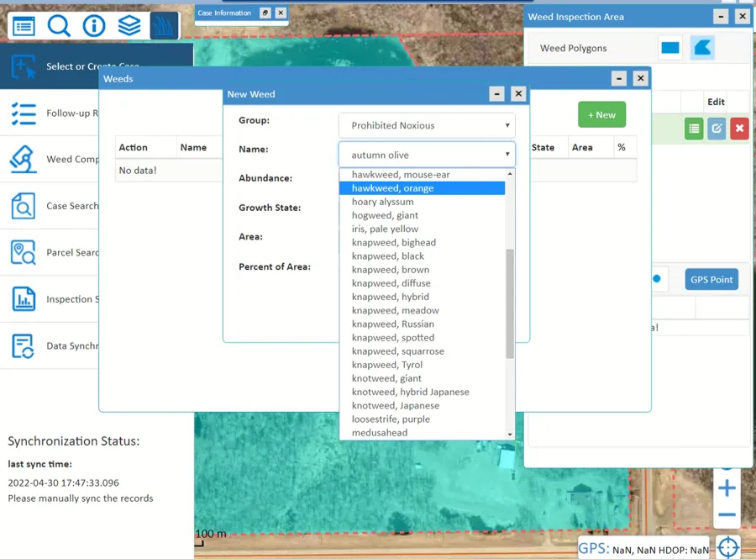
Task: Click dropdown list scroll down arrow
Action: pos(510,435)
